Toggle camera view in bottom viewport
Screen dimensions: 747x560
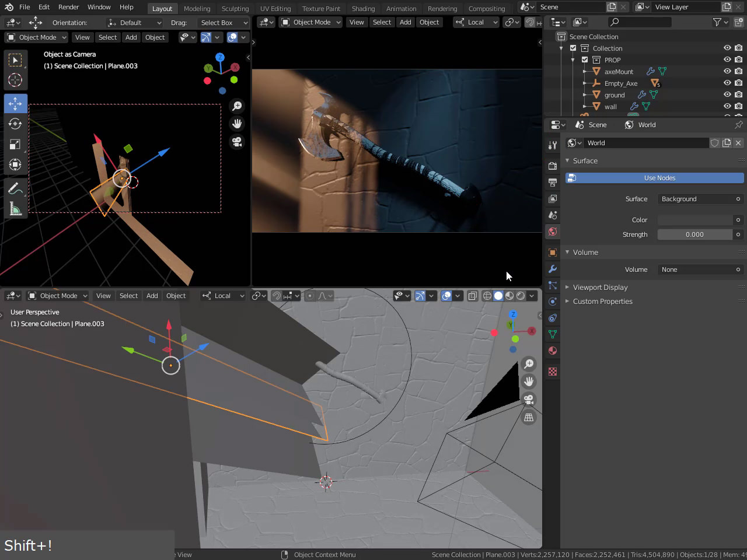529,400
